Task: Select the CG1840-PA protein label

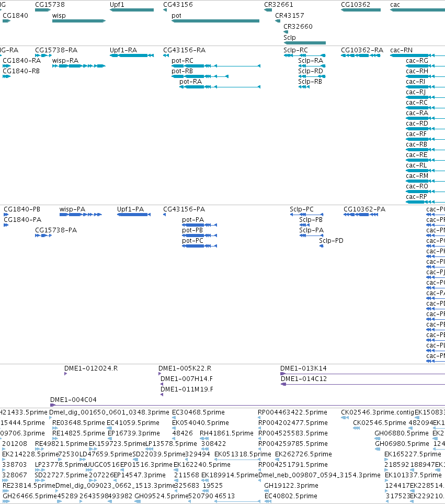Action: tap(22, 219)
